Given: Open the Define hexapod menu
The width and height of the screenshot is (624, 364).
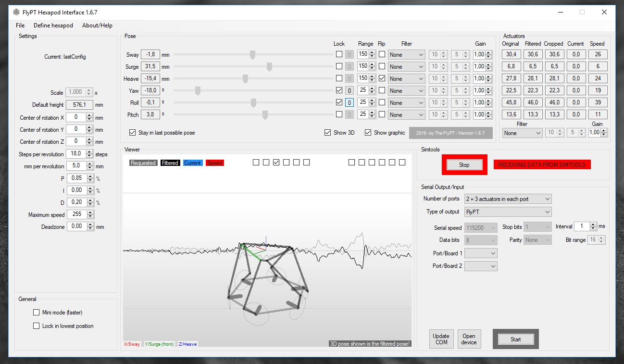Looking at the screenshot, I should (53, 25).
